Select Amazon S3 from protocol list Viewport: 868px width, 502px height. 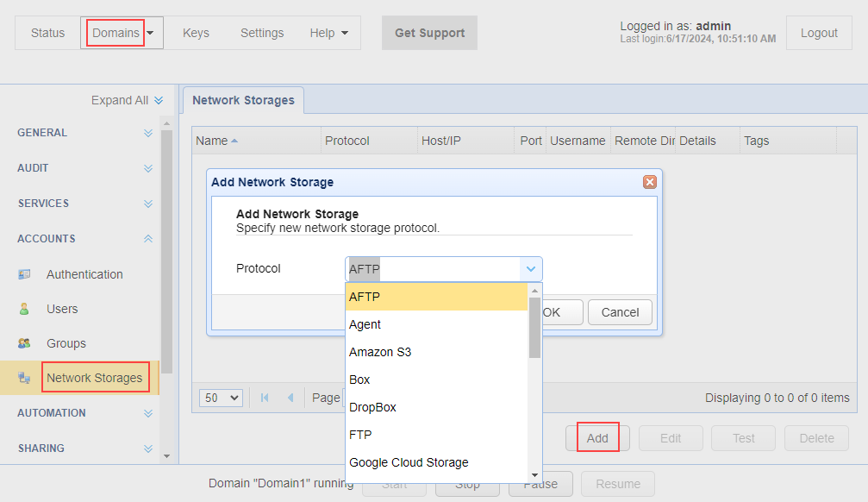[x=380, y=352]
